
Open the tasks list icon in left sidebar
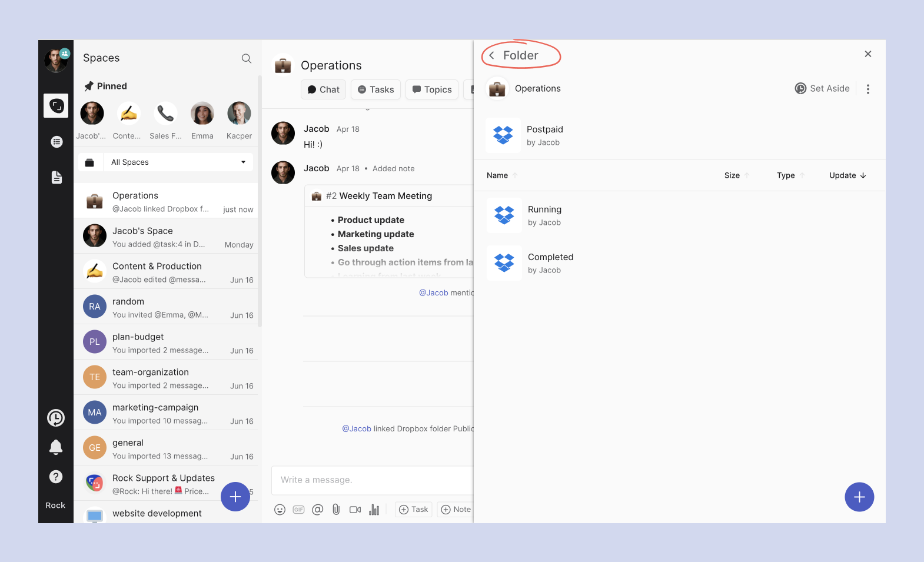click(56, 142)
